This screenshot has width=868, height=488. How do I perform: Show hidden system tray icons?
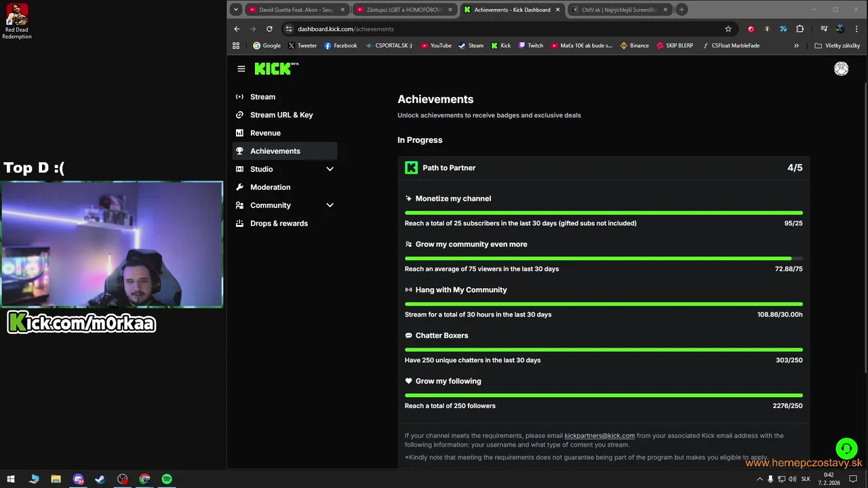click(x=759, y=479)
